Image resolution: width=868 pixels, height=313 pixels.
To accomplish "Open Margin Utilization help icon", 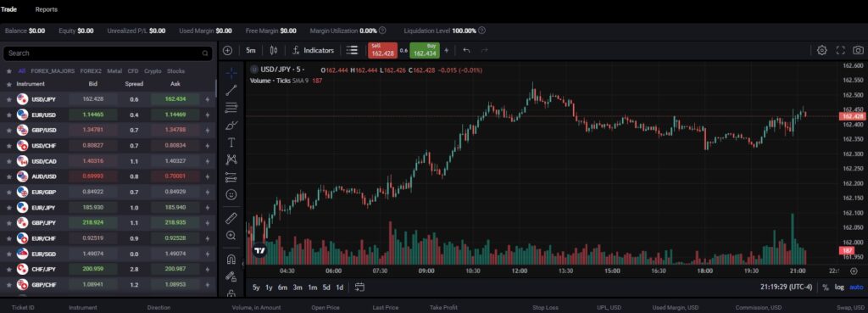I will 382,31.
